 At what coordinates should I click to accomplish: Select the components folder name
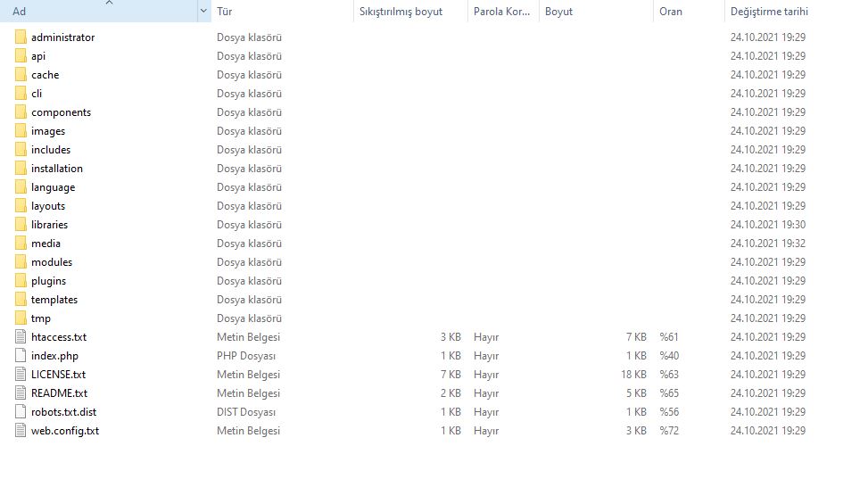[x=61, y=112]
